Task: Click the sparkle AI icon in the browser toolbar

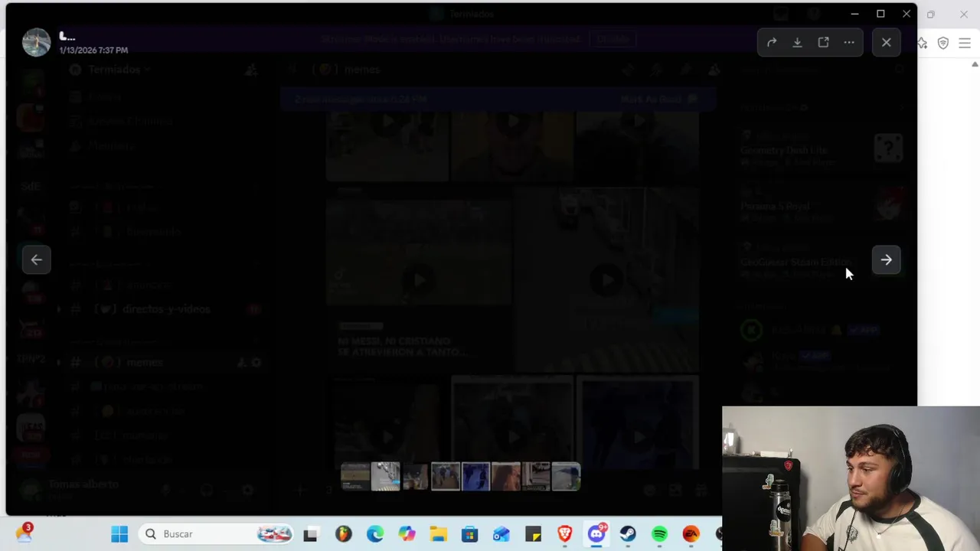Action: 923,44
